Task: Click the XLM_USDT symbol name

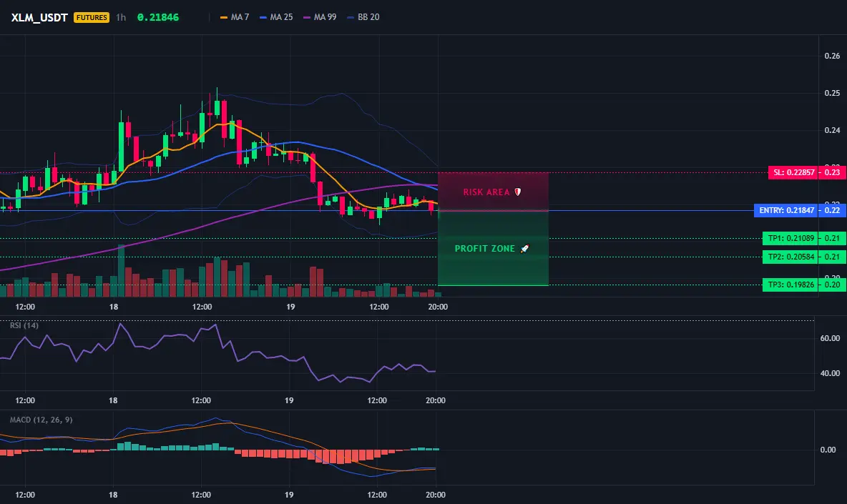Action: click(x=39, y=17)
